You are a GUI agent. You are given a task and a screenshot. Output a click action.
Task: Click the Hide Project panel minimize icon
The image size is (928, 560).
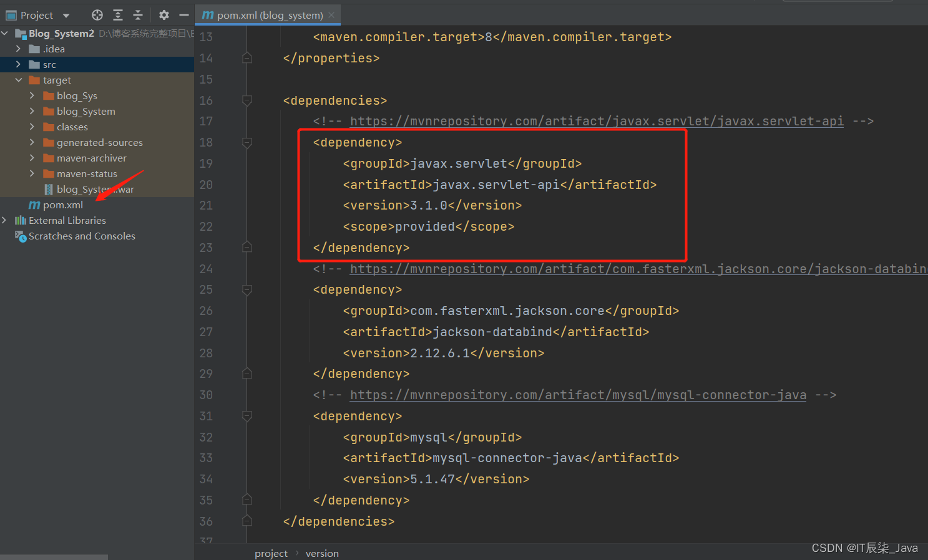(x=183, y=14)
